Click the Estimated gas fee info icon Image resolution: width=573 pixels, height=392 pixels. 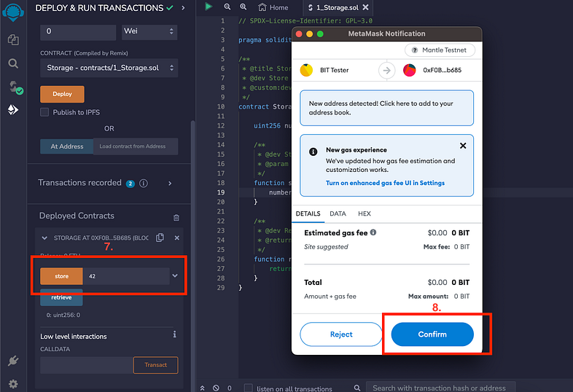(373, 232)
